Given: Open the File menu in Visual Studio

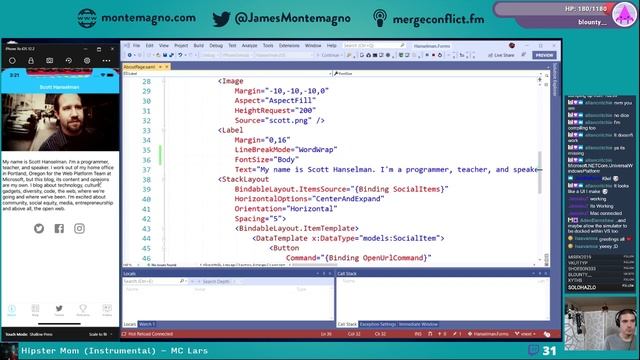Looking at the screenshot, I should [x=136, y=46].
